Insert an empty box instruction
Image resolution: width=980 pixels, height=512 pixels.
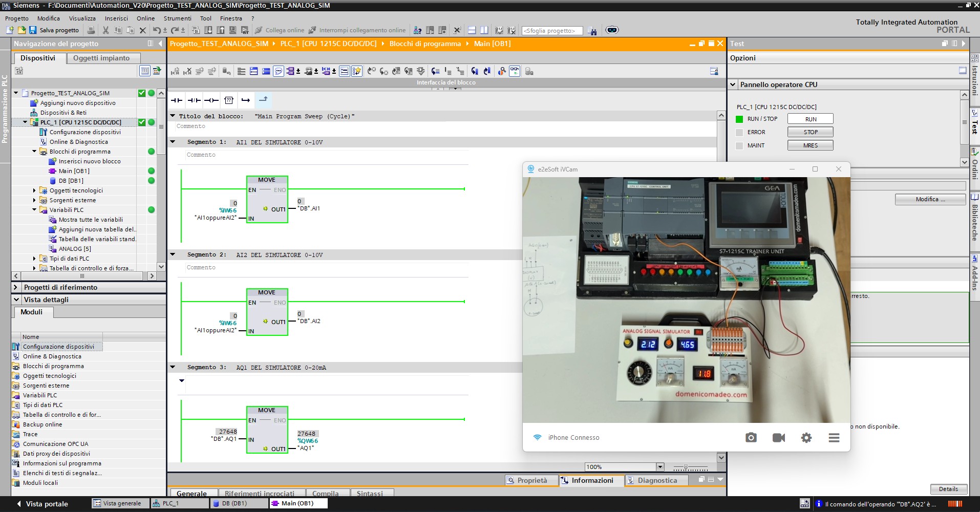coord(229,100)
